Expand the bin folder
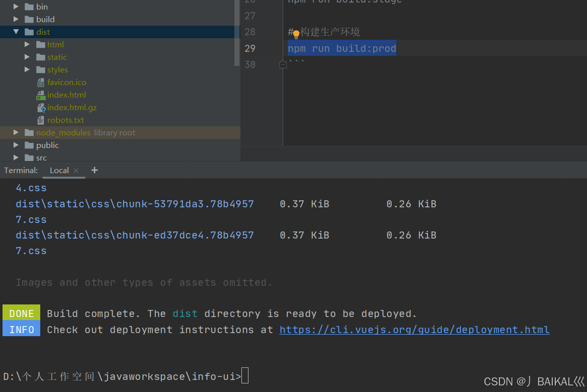 tap(16, 7)
